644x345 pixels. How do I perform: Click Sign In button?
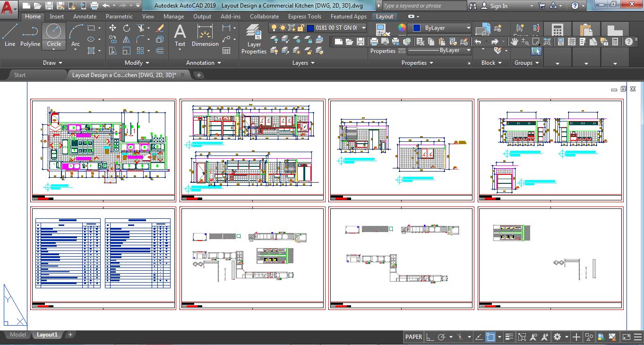[x=499, y=6]
